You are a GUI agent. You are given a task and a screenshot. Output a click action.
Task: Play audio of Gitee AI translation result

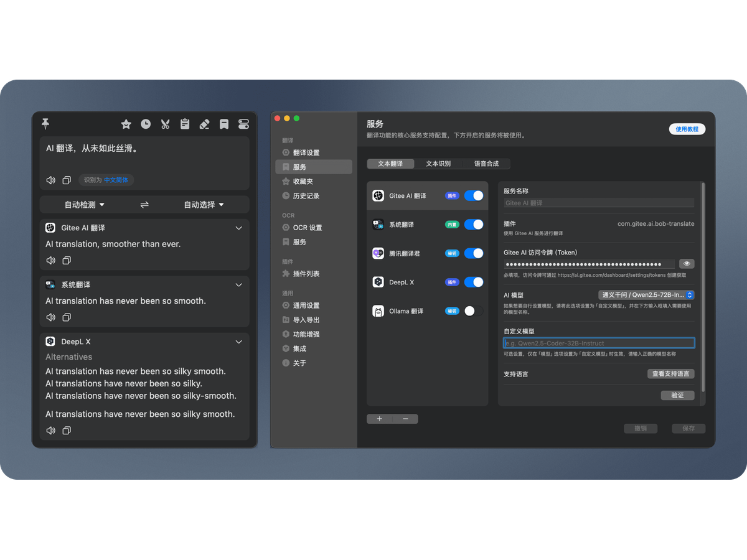point(51,260)
